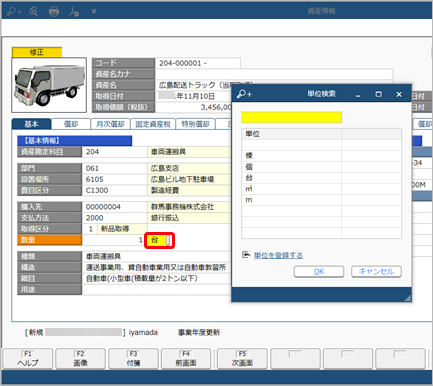
Task: Click the 支払方法 code 2000
Action: [x=114, y=218]
